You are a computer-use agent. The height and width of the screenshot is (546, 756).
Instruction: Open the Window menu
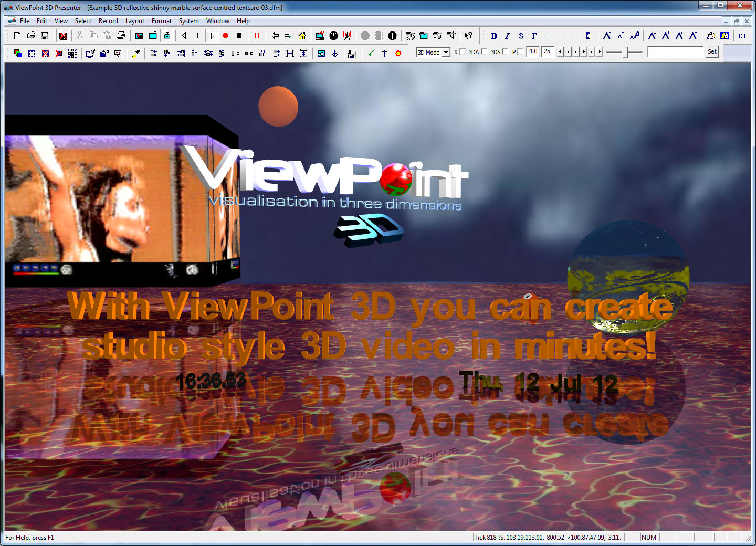218,21
